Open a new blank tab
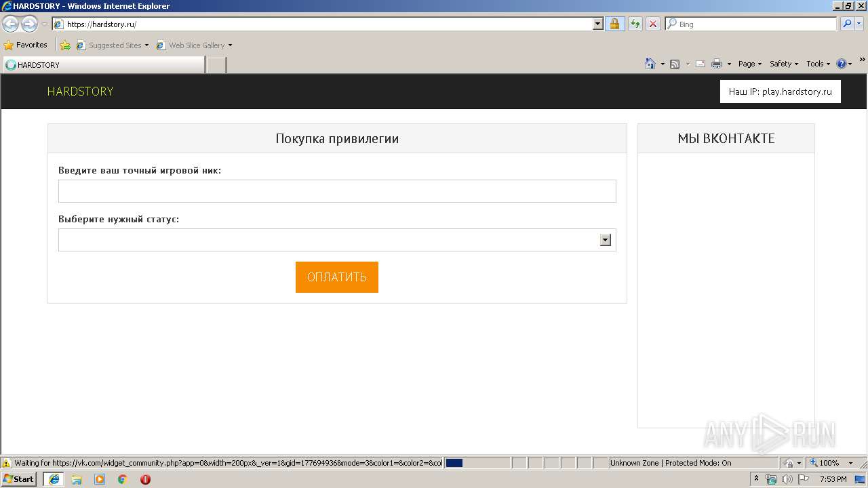 pyautogui.click(x=216, y=65)
